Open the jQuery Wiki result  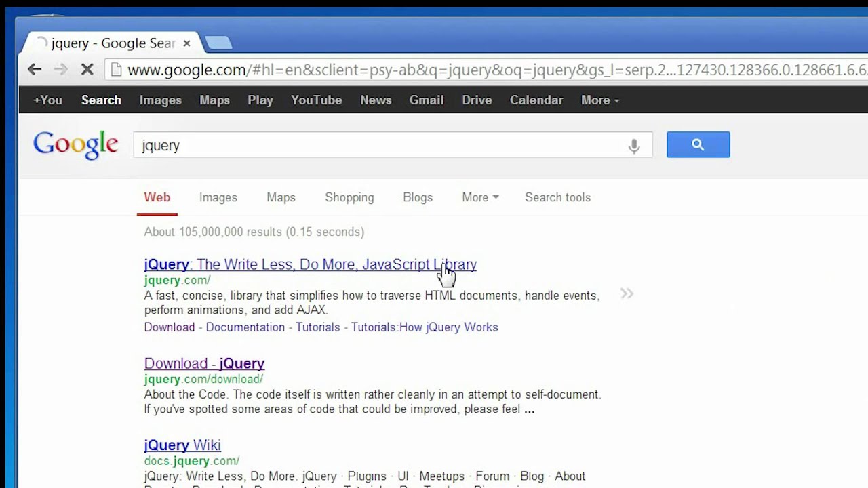tap(182, 445)
